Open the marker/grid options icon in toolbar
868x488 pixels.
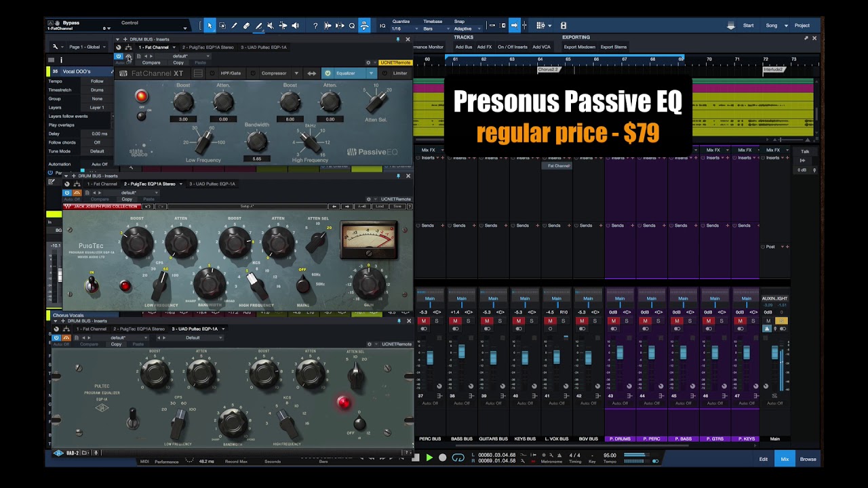(x=540, y=26)
